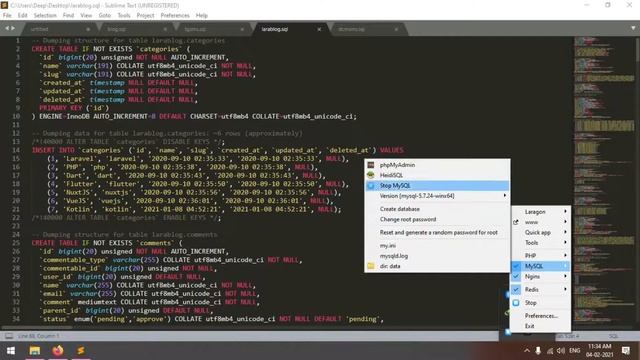The image size is (640, 360).
Task: Open the notification center icon
Action: 626,351
